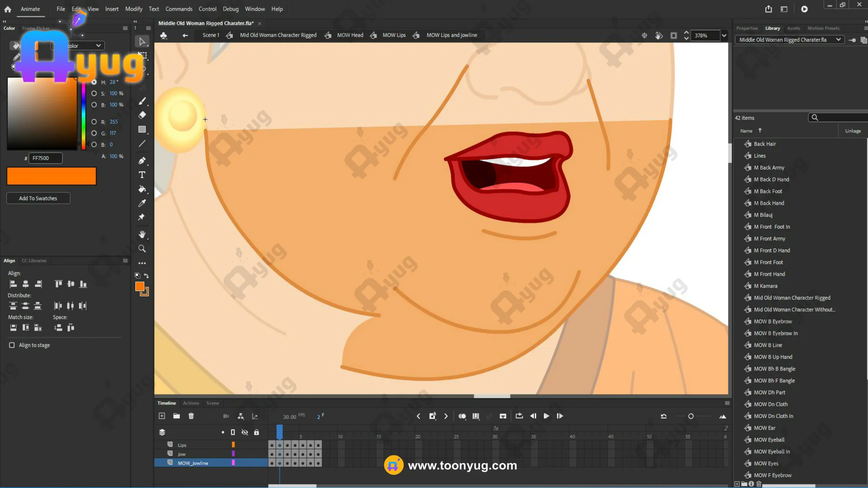Click the Onion Skin timeline icon

pos(462,416)
